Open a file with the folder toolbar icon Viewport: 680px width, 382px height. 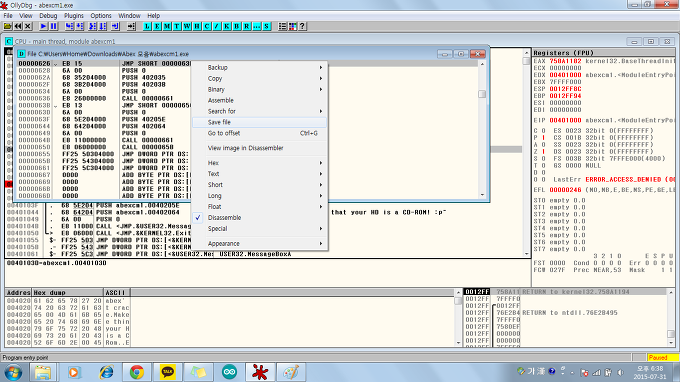tap(7, 26)
